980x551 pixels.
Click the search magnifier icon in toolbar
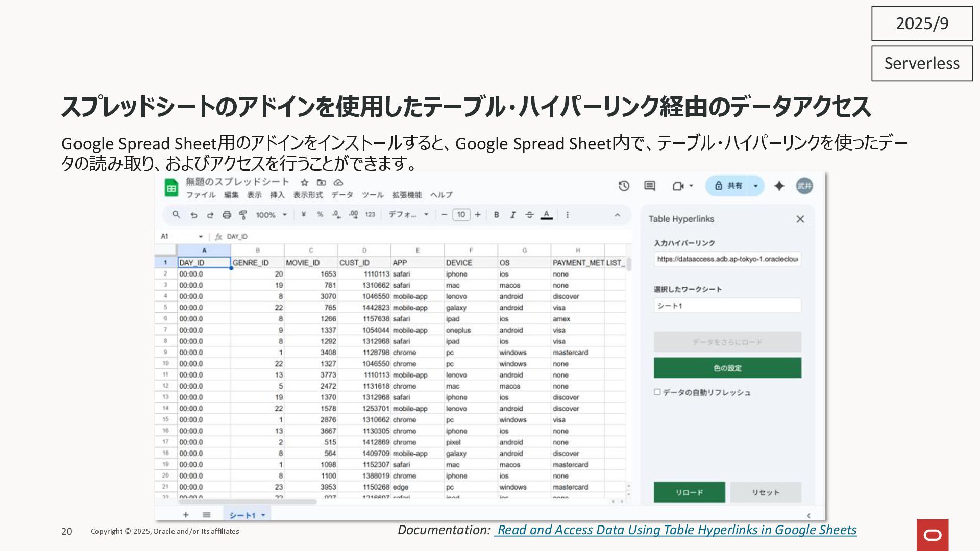tap(176, 215)
